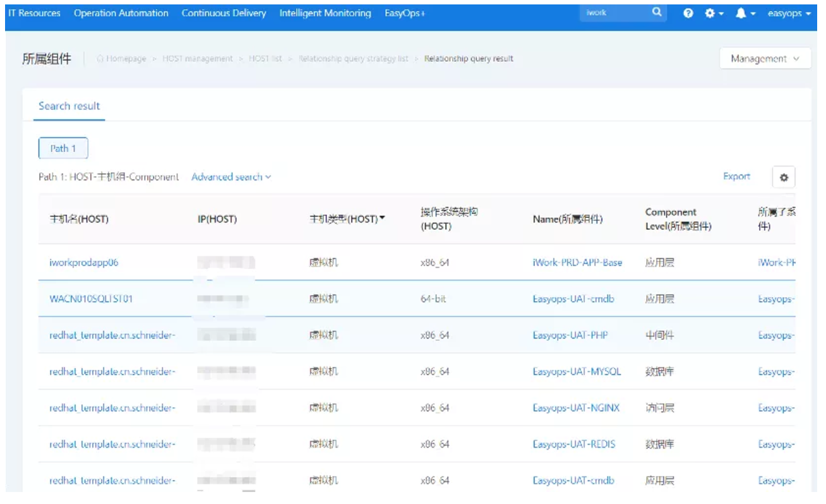Image resolution: width=826 pixels, height=504 pixels.
Task: Open Easyops-UAT-MYSQL component link
Action: (x=577, y=372)
